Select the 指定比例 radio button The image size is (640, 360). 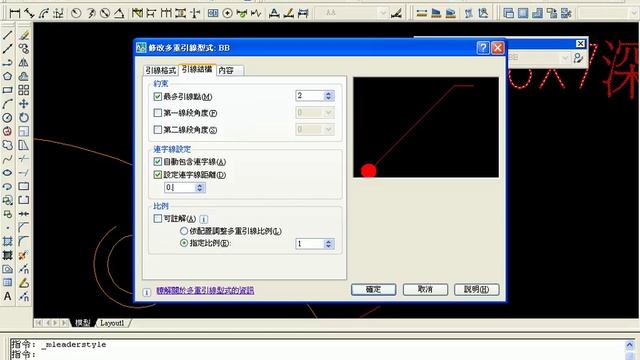tap(184, 243)
